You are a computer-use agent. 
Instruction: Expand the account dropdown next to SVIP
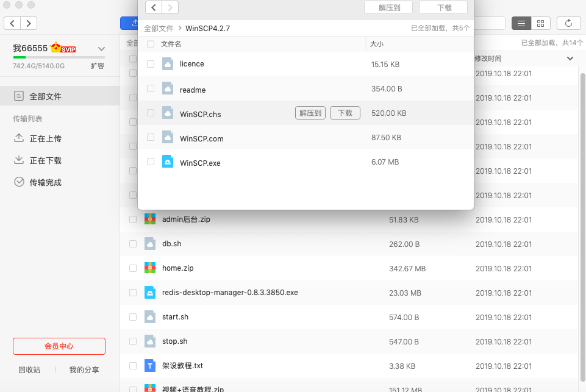101,49
